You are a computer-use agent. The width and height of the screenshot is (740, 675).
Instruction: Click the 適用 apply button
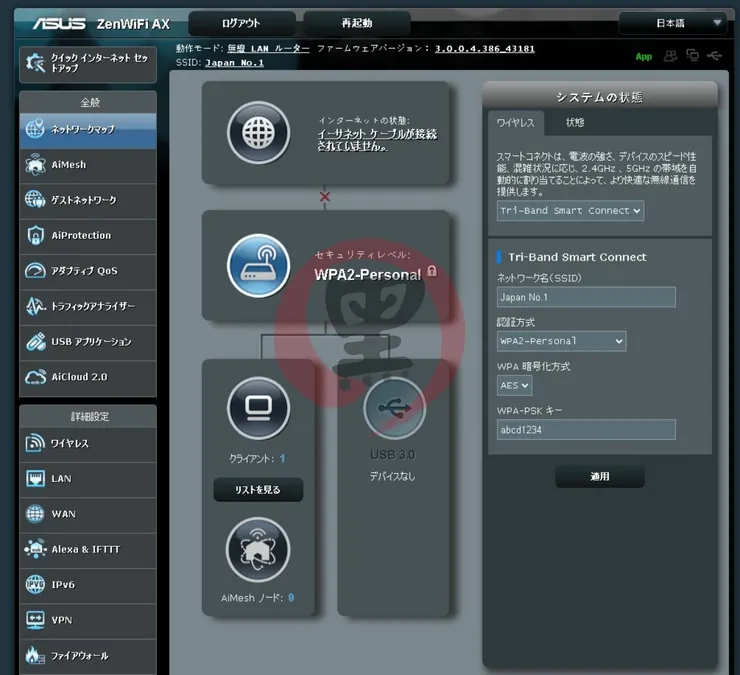click(x=600, y=477)
